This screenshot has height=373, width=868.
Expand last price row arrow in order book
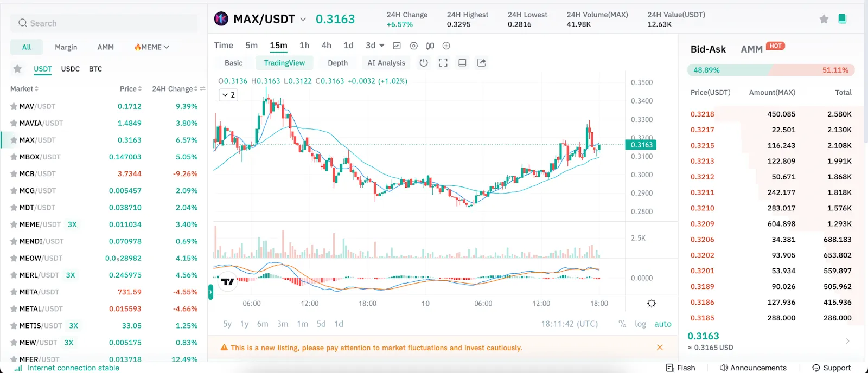[847, 341]
